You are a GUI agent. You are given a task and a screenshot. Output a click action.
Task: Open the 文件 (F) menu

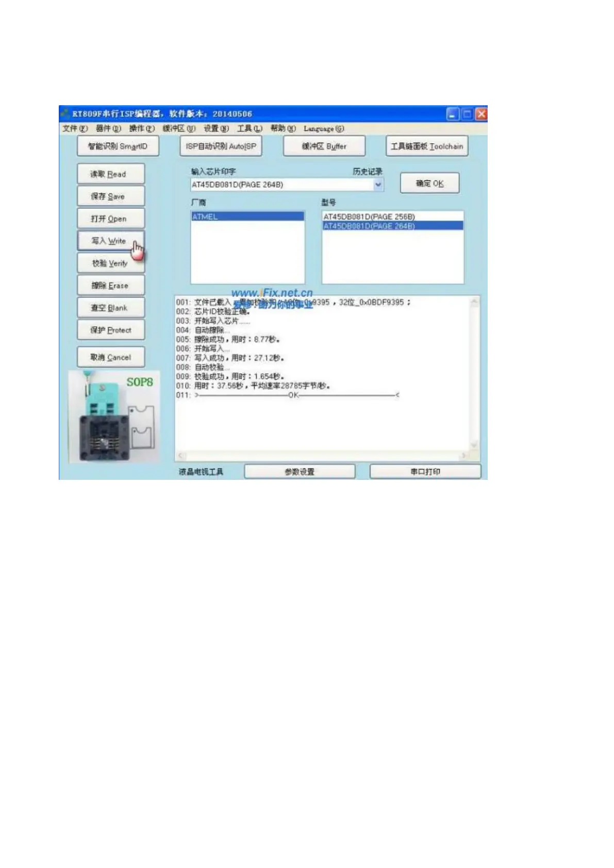(x=75, y=128)
